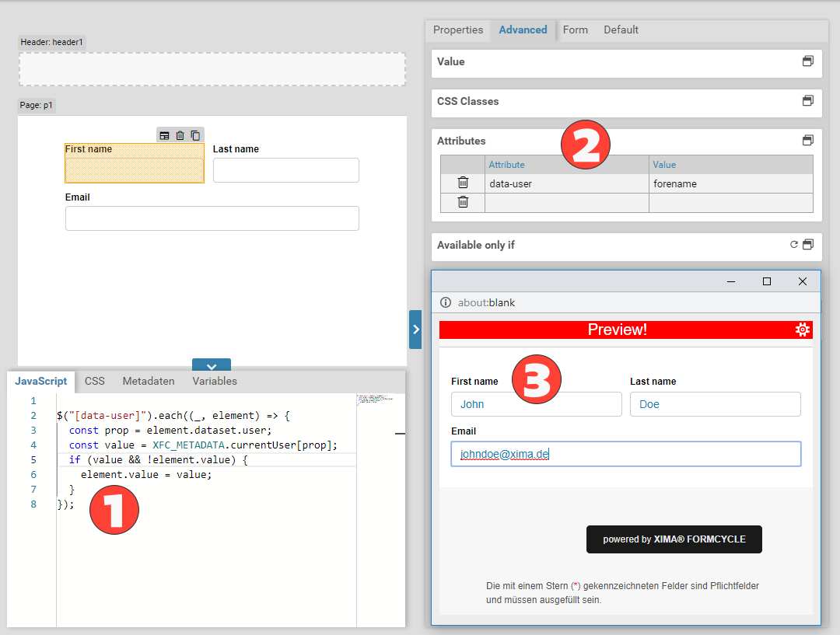Switch to the Properties tab
Viewport: 840px width, 635px height.
click(x=458, y=30)
